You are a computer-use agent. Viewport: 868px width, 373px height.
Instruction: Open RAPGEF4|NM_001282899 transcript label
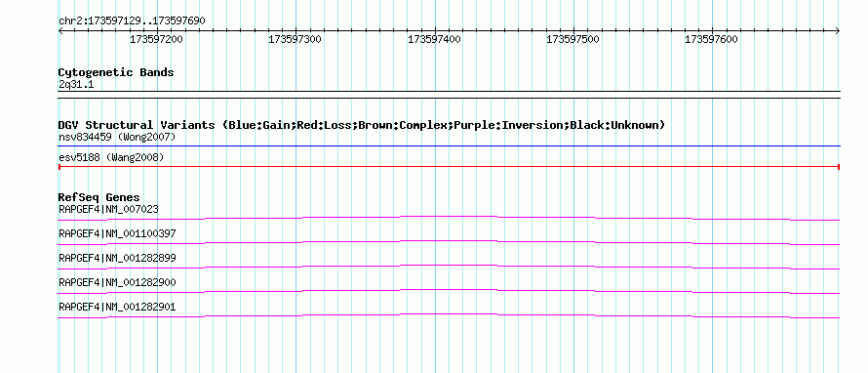click(117, 259)
